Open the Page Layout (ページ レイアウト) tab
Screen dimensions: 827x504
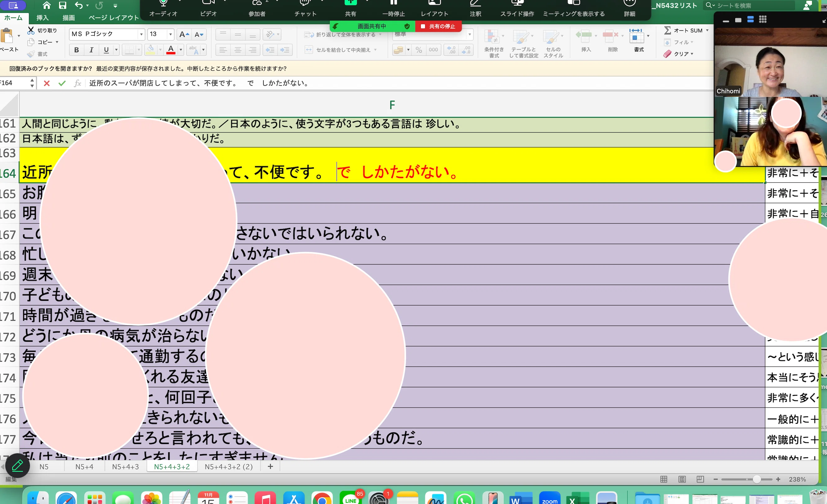pos(114,18)
